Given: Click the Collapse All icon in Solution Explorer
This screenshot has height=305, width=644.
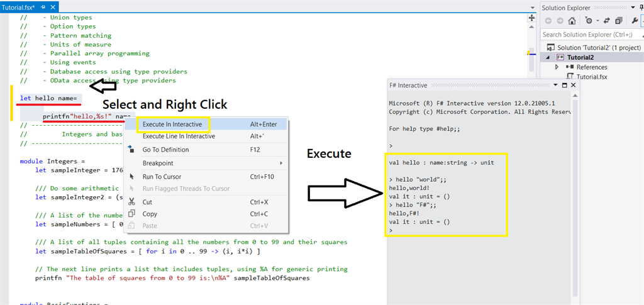Looking at the screenshot, I should (x=619, y=21).
